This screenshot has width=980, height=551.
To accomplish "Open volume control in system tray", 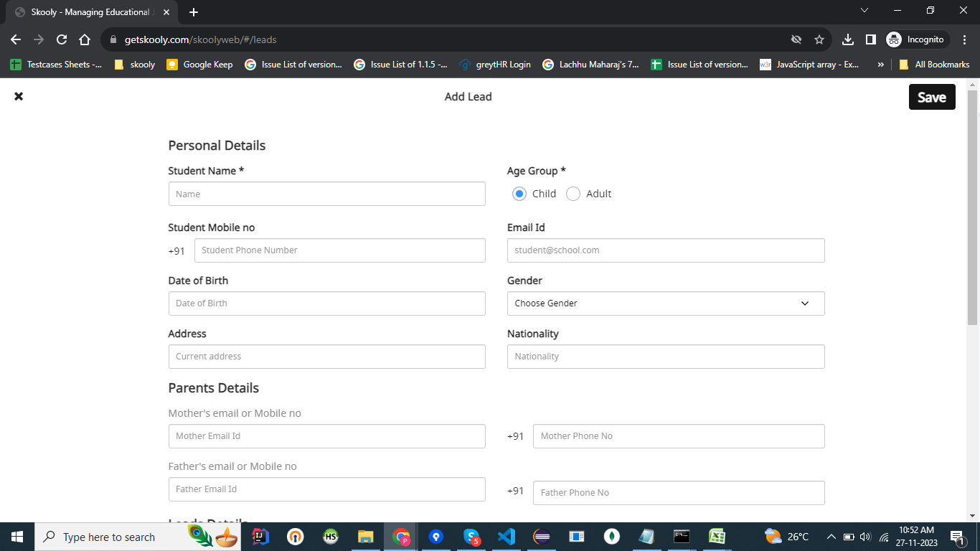I will [864, 537].
